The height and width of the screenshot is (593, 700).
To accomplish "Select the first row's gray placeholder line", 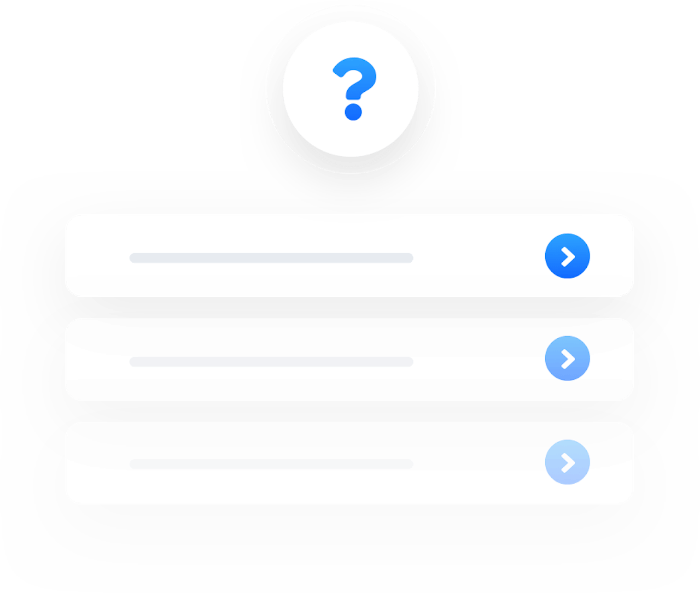I will coord(271,258).
